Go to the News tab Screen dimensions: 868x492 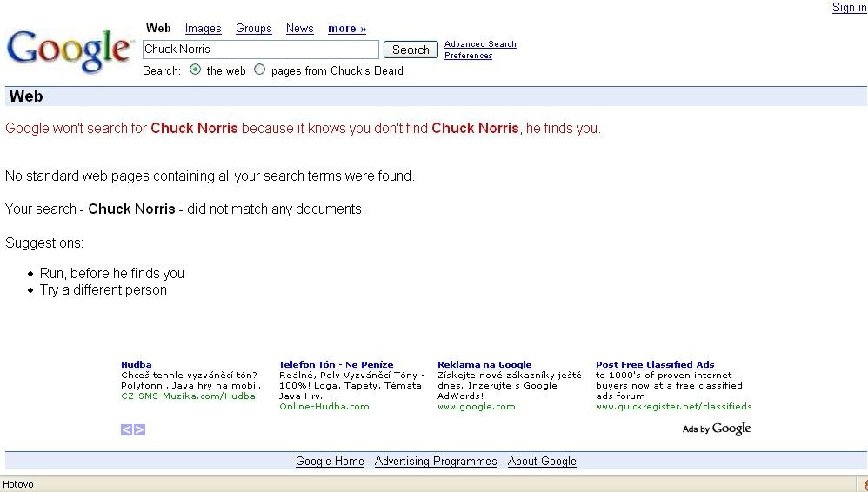(x=299, y=29)
